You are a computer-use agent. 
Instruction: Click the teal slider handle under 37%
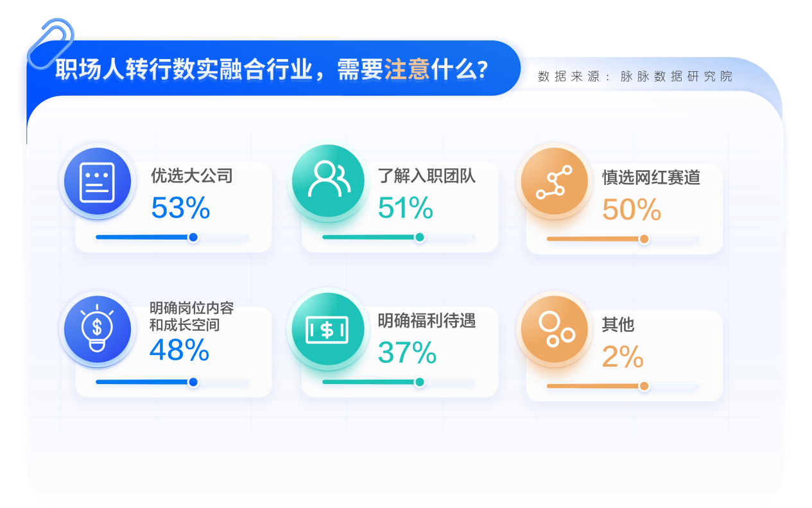click(419, 382)
